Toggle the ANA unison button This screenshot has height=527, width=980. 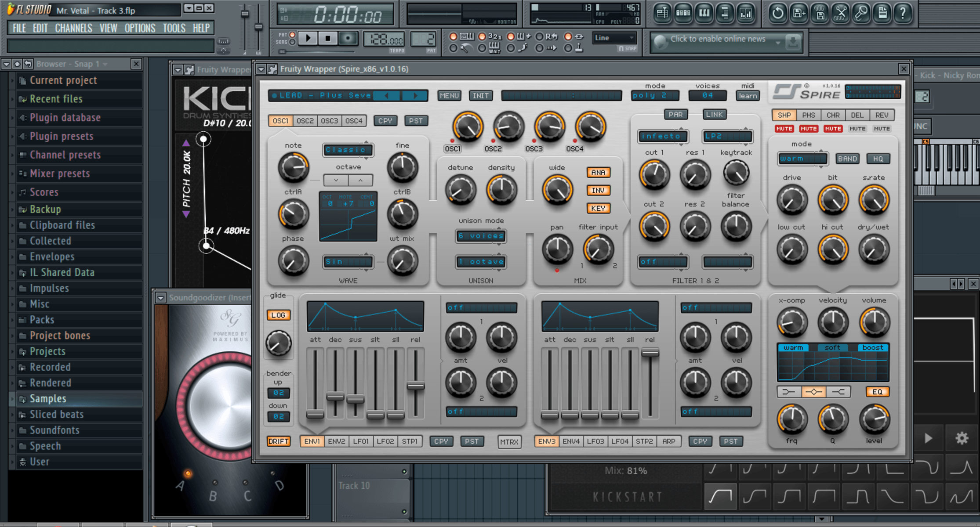[598, 173]
